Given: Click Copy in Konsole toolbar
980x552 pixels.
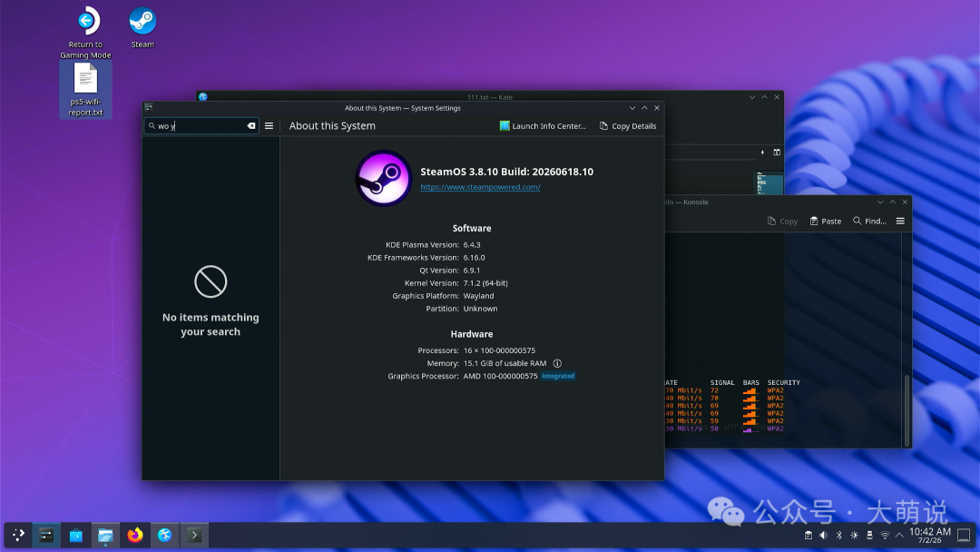Looking at the screenshot, I should tap(782, 222).
